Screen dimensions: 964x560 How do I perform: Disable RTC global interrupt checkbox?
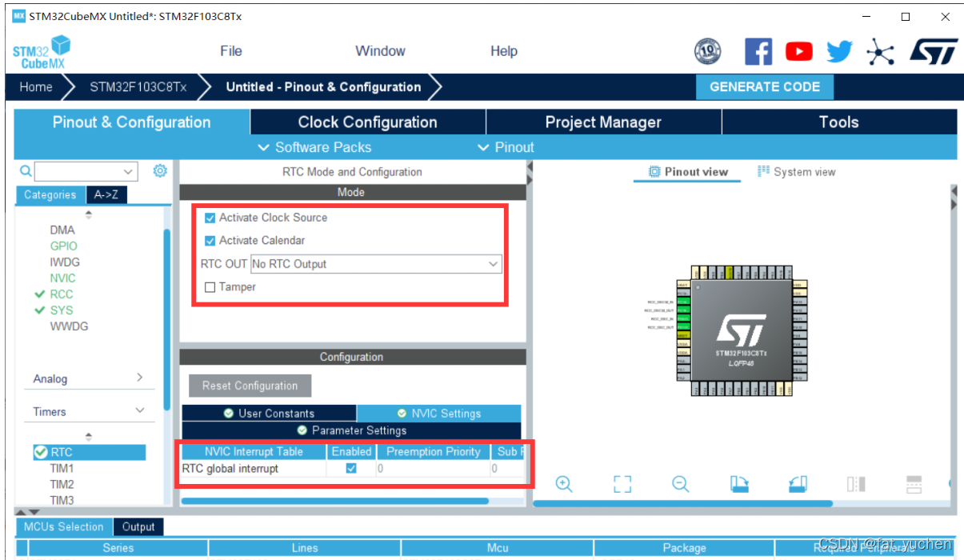coord(351,468)
